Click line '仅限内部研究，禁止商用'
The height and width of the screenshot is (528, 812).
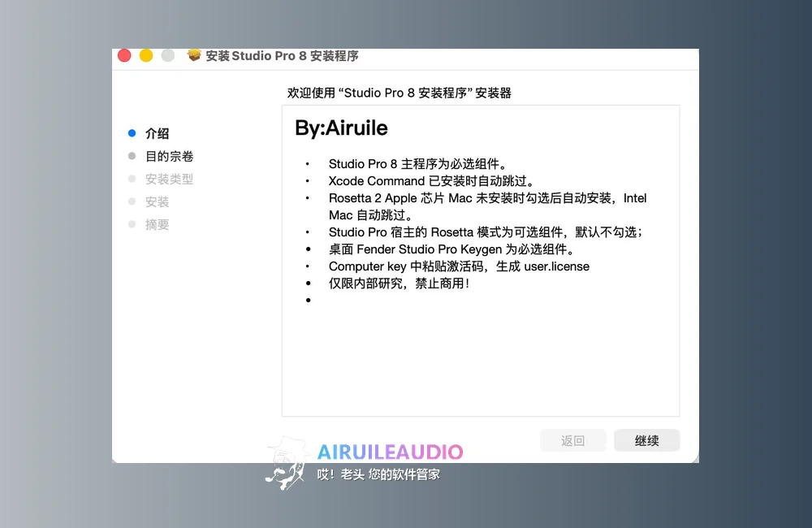click(400, 283)
